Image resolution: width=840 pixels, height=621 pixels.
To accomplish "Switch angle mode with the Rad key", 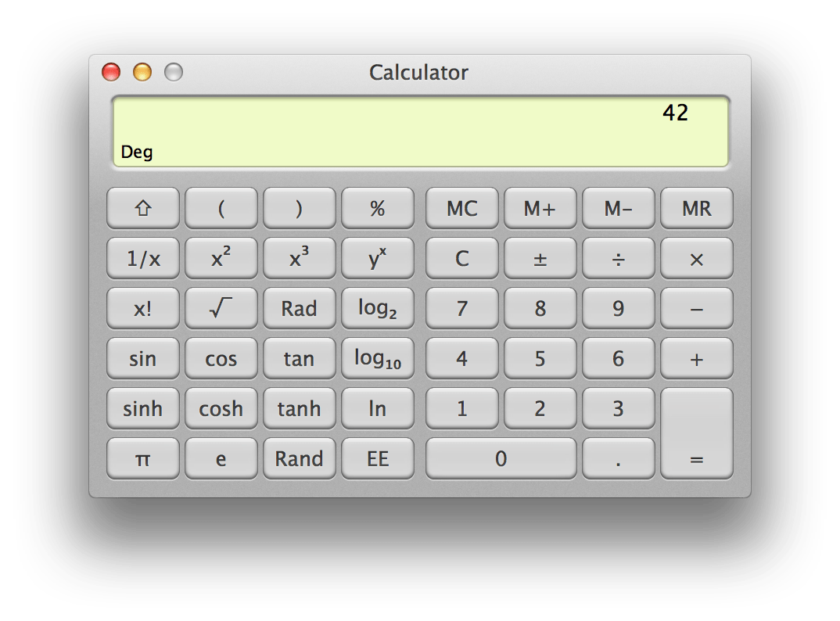I will [x=300, y=308].
